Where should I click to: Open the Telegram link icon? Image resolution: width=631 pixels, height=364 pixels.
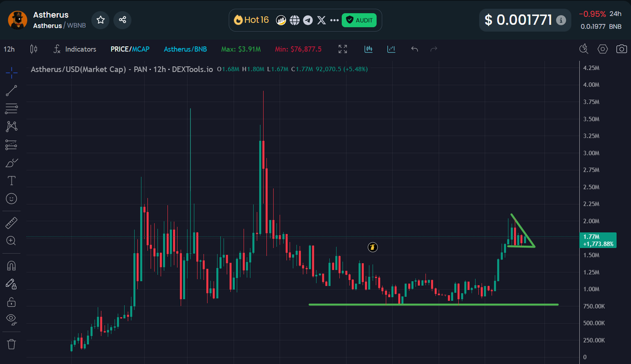pyautogui.click(x=308, y=20)
